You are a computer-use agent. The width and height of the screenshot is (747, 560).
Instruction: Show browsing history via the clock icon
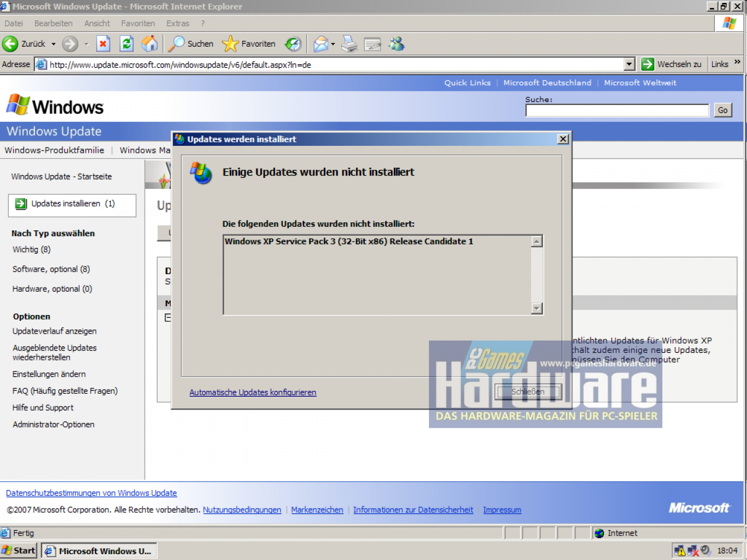coord(293,44)
